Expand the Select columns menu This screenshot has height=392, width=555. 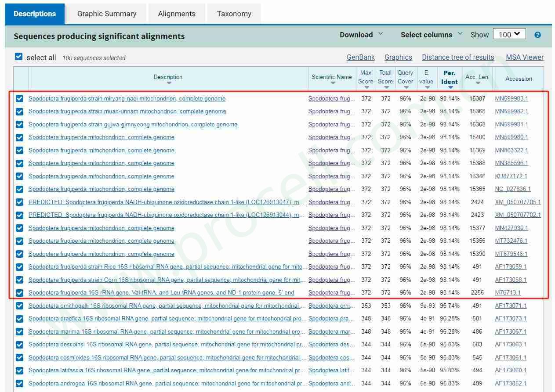tap(431, 35)
